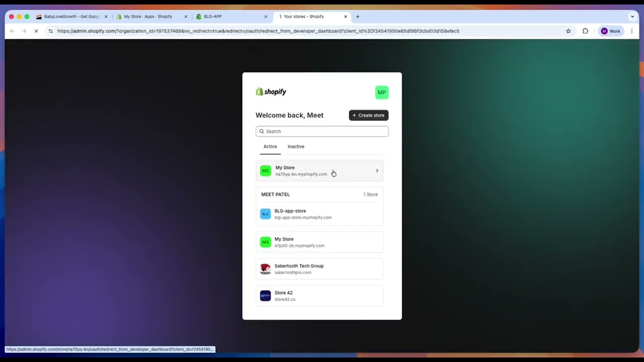Select Your stores - Shopify browser tab
644x362 pixels.
click(x=312, y=17)
